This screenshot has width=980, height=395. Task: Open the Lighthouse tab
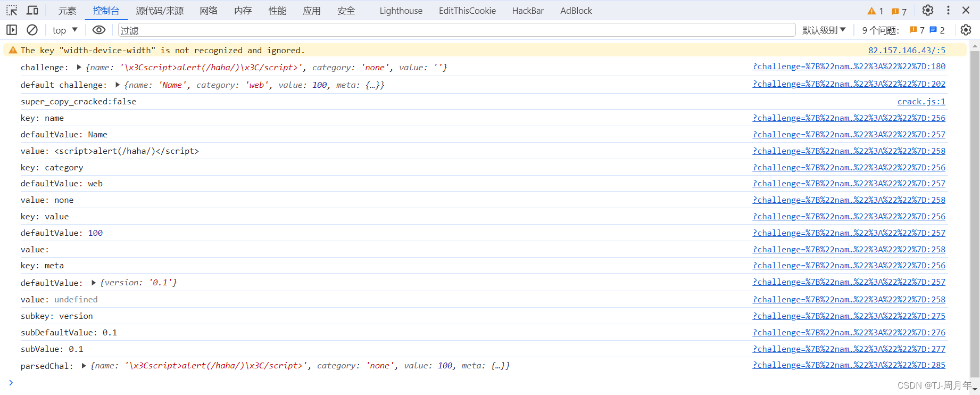401,11
